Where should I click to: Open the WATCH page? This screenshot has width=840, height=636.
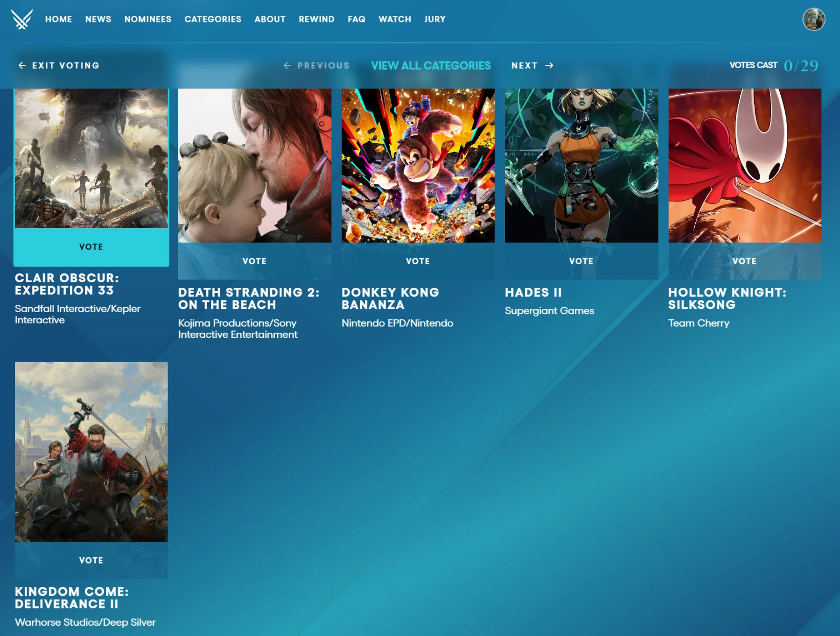pos(395,19)
